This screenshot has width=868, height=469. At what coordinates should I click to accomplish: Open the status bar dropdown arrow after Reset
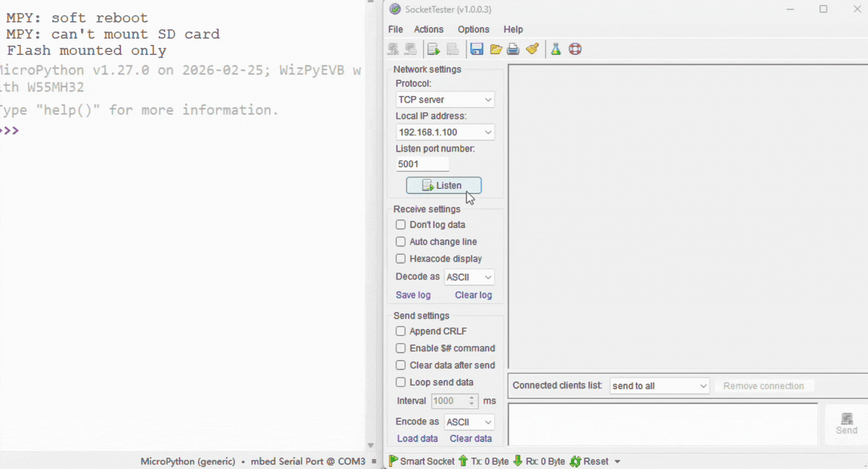(x=617, y=462)
